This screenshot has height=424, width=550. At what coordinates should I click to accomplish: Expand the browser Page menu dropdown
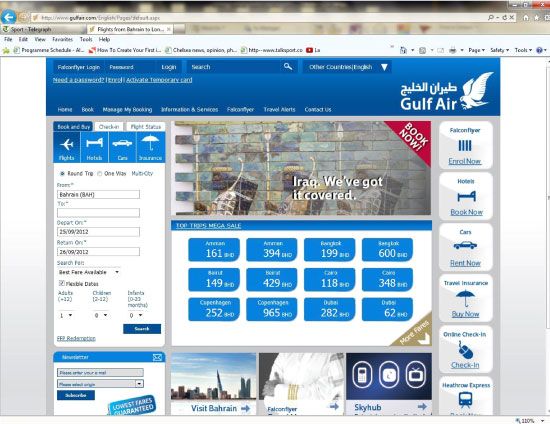coord(476,50)
